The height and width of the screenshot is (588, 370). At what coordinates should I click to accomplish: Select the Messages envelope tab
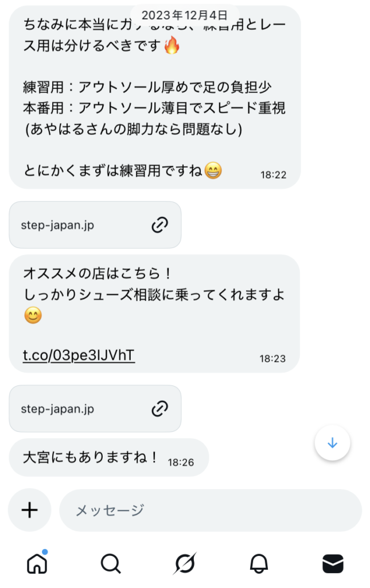[x=333, y=564]
